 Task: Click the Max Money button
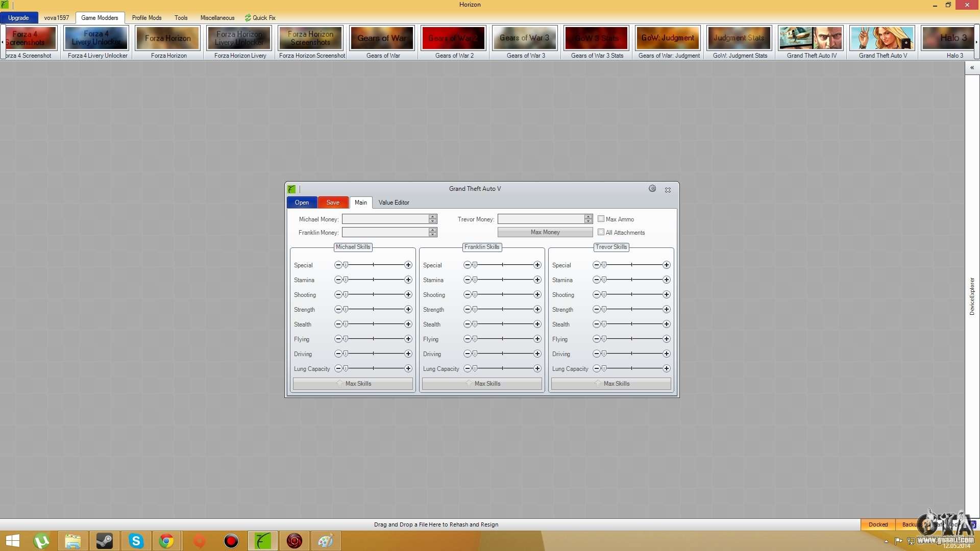[545, 232]
